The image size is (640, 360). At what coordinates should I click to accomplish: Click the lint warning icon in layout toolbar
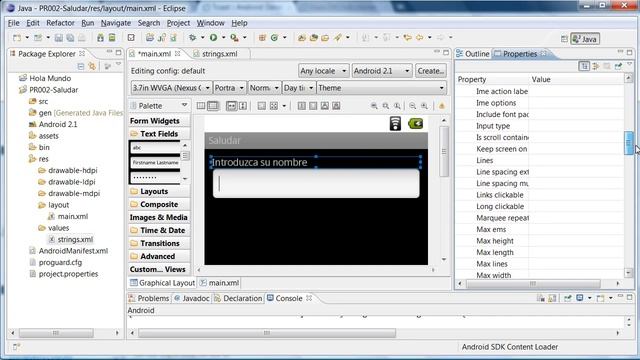click(442, 106)
